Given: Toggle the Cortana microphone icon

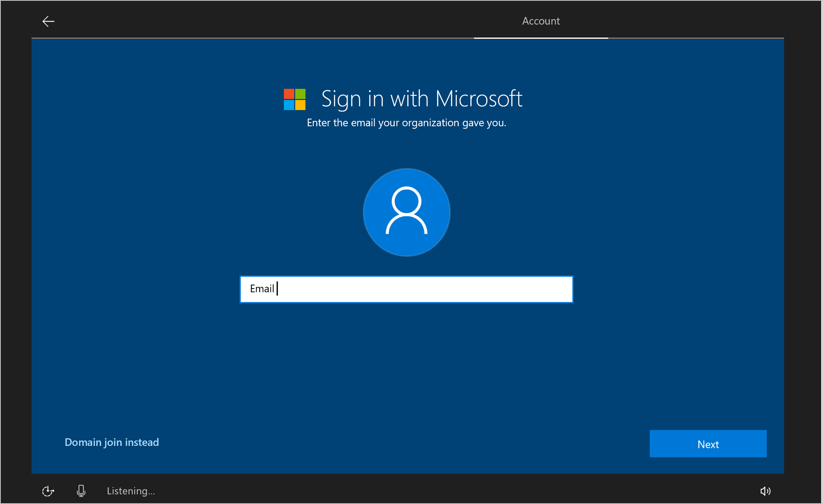Looking at the screenshot, I should click(81, 491).
